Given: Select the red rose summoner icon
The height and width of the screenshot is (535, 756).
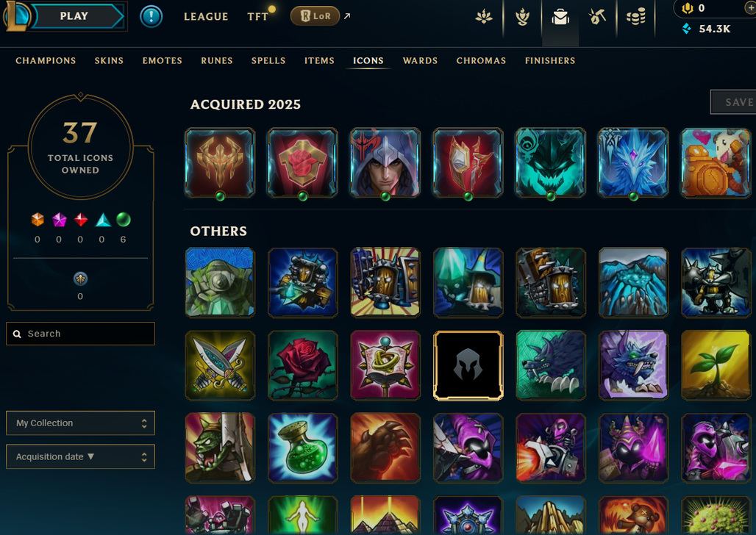Looking at the screenshot, I should [303, 365].
